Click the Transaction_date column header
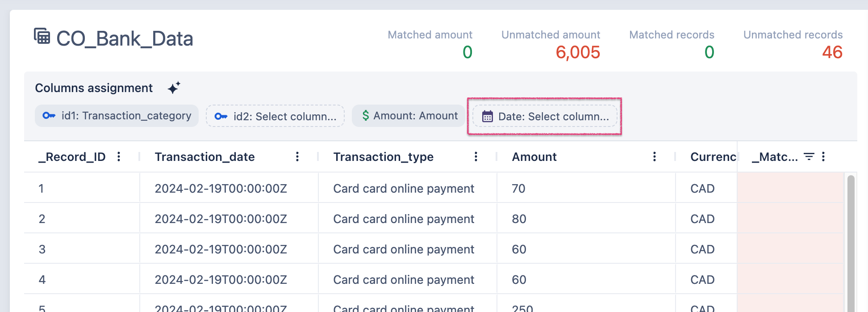The width and height of the screenshot is (868, 312). pyautogui.click(x=204, y=157)
